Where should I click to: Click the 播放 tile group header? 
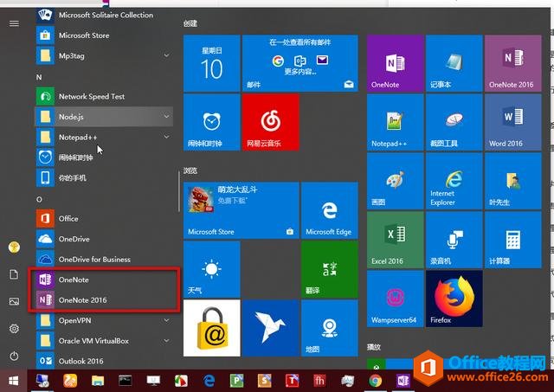[x=374, y=347]
